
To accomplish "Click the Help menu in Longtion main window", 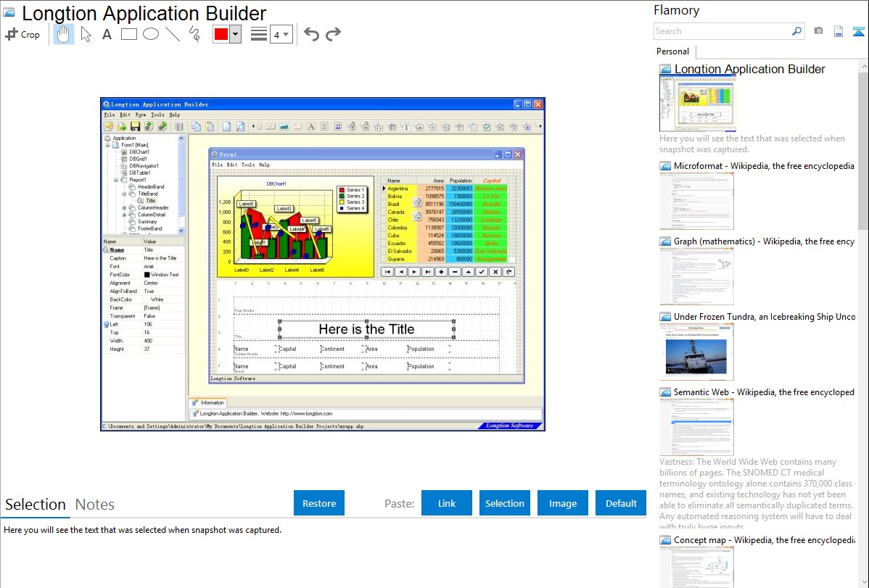I will [175, 115].
